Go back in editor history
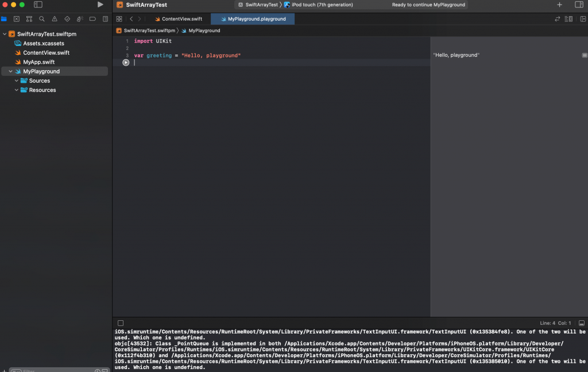Image resolution: width=588 pixels, height=372 pixels. 131,19
